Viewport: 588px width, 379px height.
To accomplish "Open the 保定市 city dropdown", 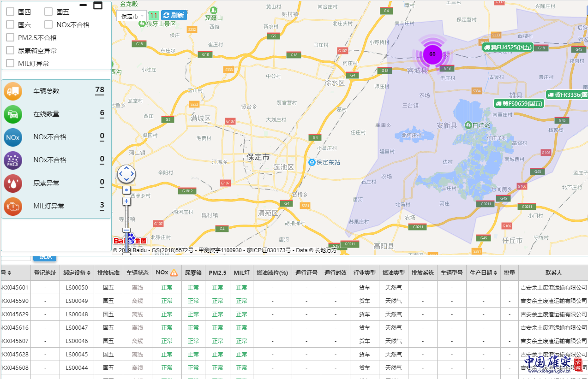I will click(x=131, y=16).
